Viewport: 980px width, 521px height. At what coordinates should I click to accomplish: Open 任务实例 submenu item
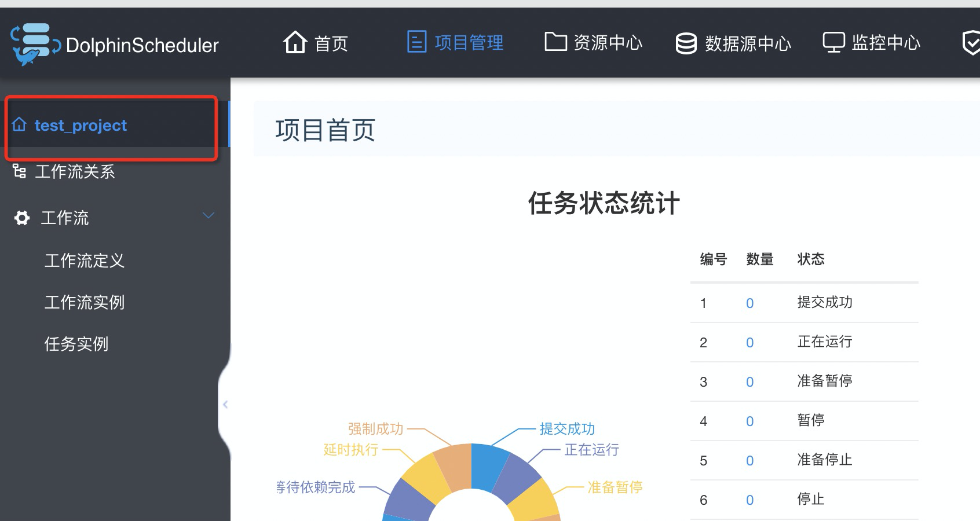click(76, 344)
